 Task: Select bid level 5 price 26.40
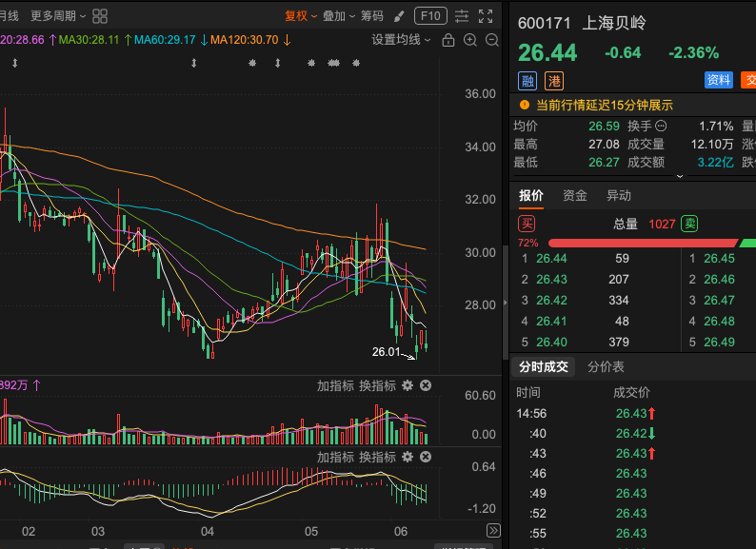click(x=551, y=343)
